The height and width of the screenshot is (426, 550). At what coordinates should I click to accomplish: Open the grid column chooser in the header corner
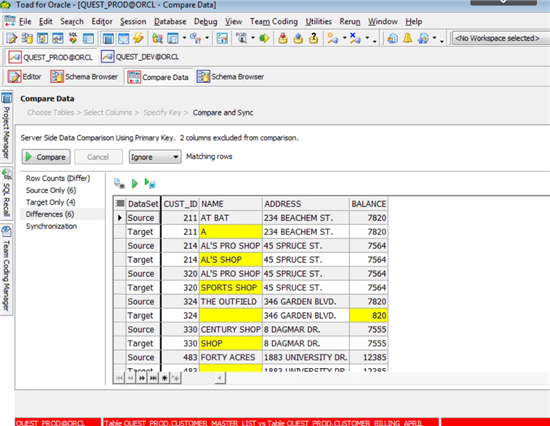pyautogui.click(x=120, y=203)
